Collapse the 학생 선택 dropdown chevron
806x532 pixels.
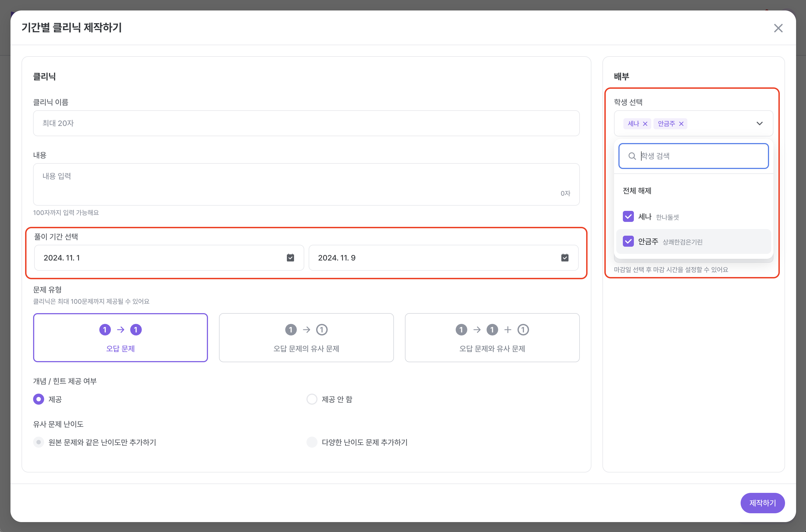(x=759, y=123)
